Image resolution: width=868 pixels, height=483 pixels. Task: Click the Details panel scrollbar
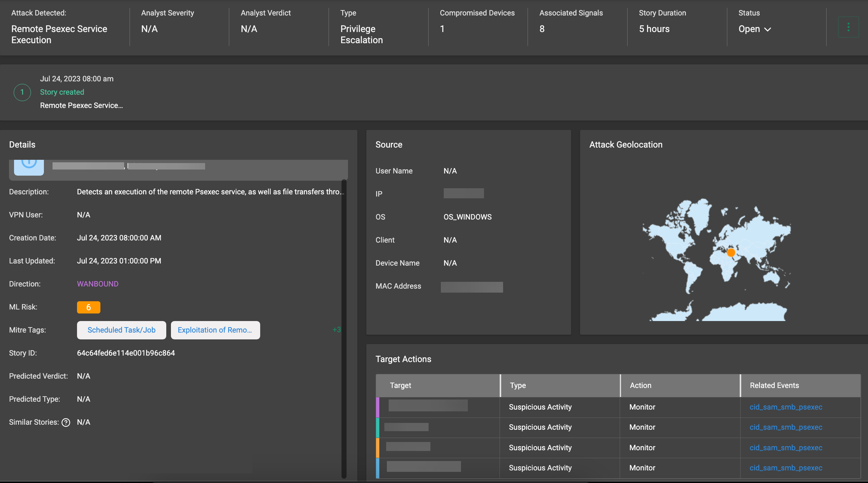[344, 324]
